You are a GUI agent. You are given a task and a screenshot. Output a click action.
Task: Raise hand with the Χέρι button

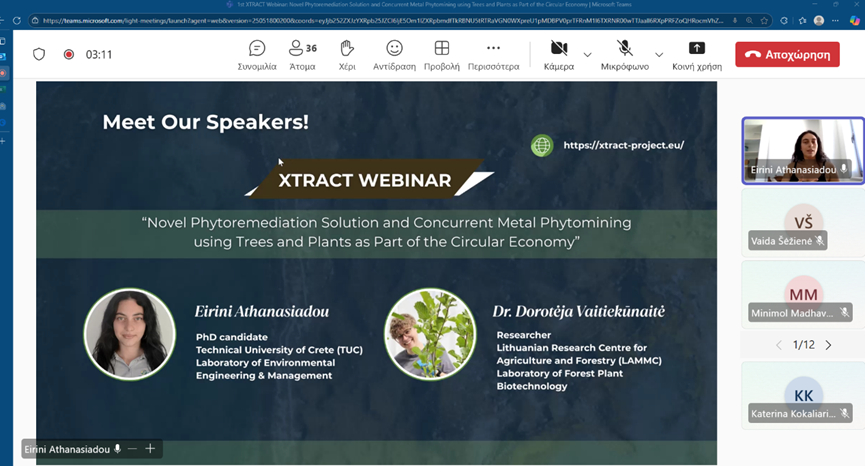347,54
